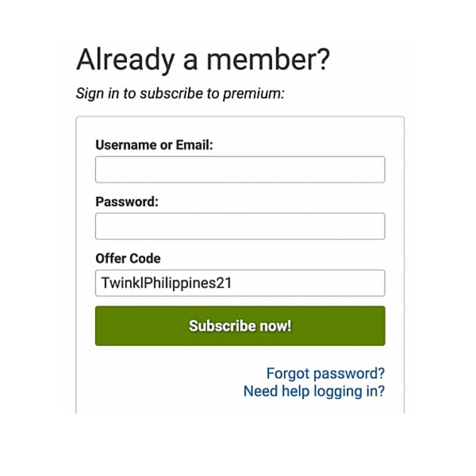Click the "Password:" field label

127,202
